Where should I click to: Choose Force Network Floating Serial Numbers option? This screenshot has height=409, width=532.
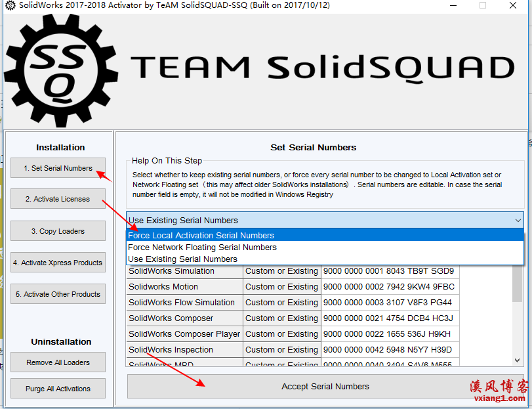325,247
